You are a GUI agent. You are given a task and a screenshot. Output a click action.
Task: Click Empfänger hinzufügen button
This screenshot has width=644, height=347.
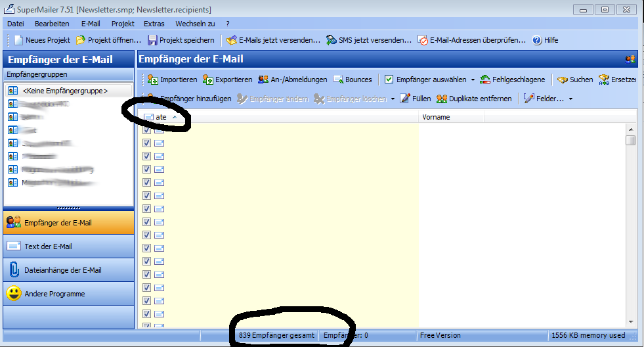tap(189, 99)
